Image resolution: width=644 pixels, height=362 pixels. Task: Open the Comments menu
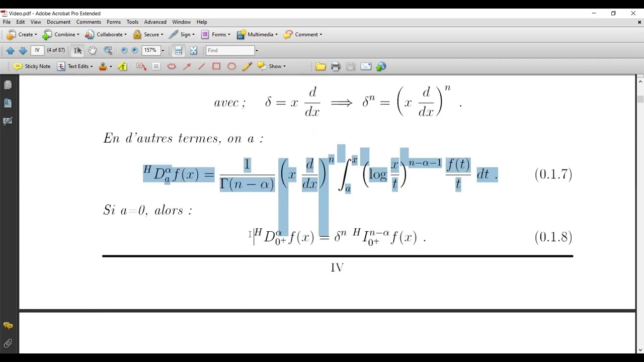click(89, 22)
